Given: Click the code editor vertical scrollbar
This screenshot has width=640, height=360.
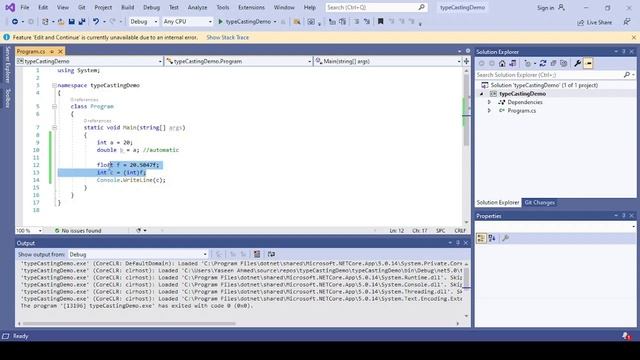Looking at the screenshot, I should (467, 110).
